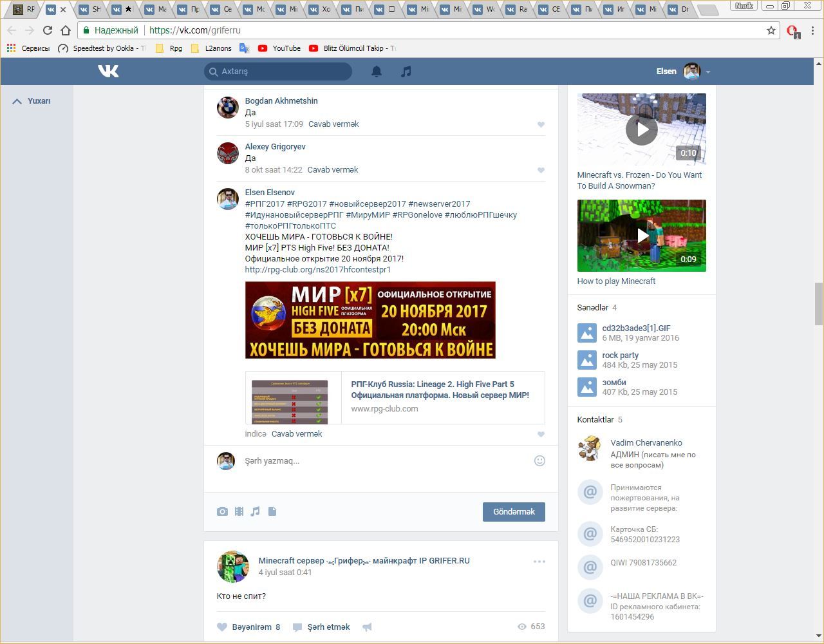Open rock party document icon
This screenshot has width=824, height=644.
(586, 360)
